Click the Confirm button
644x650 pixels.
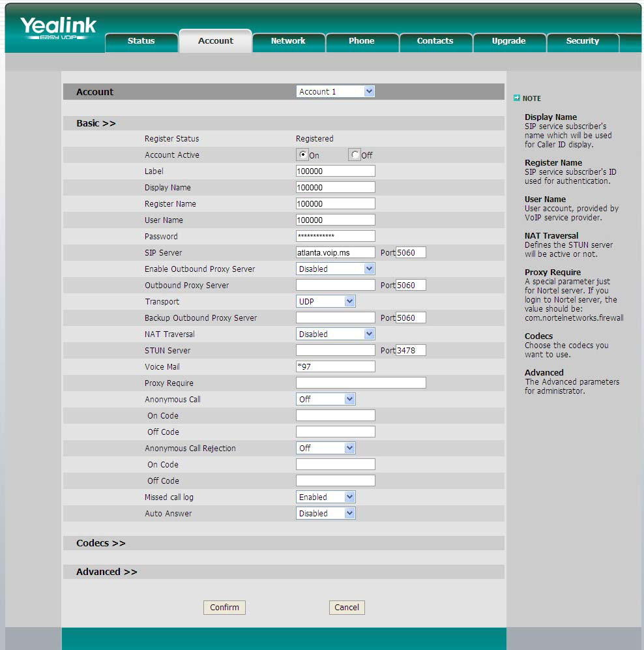[x=224, y=608]
